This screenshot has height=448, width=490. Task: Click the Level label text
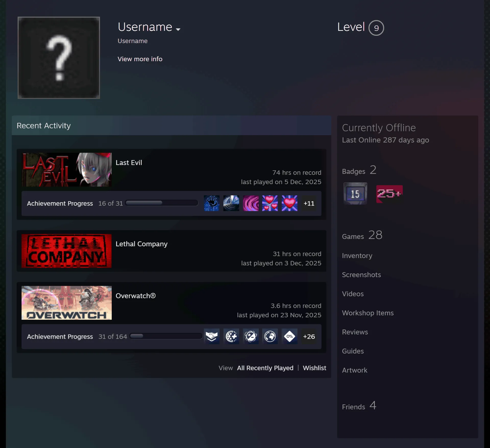[351, 27]
